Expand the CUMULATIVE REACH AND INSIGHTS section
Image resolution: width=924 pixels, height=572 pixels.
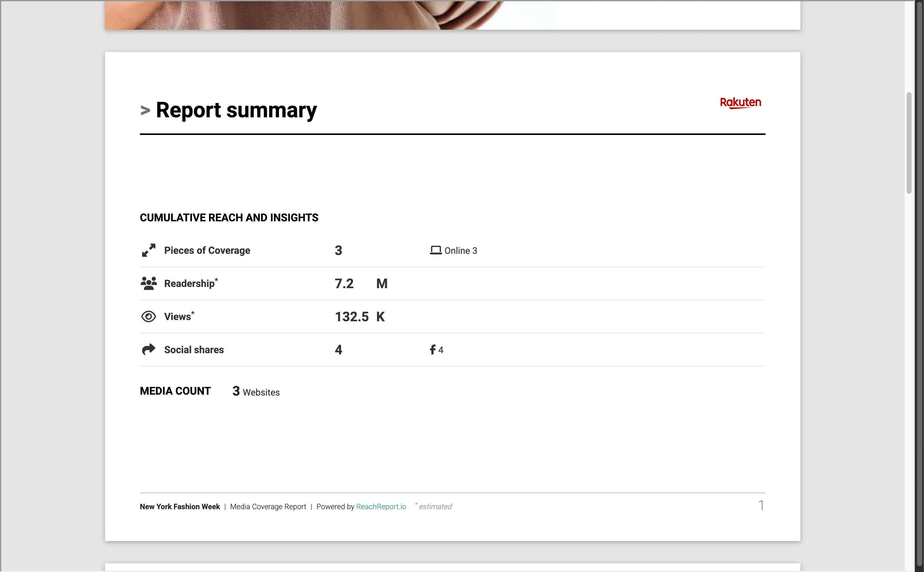coord(229,218)
